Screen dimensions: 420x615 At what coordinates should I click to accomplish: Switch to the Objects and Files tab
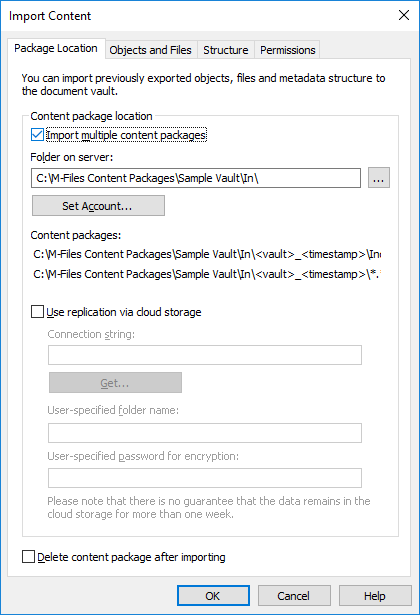tap(151, 50)
